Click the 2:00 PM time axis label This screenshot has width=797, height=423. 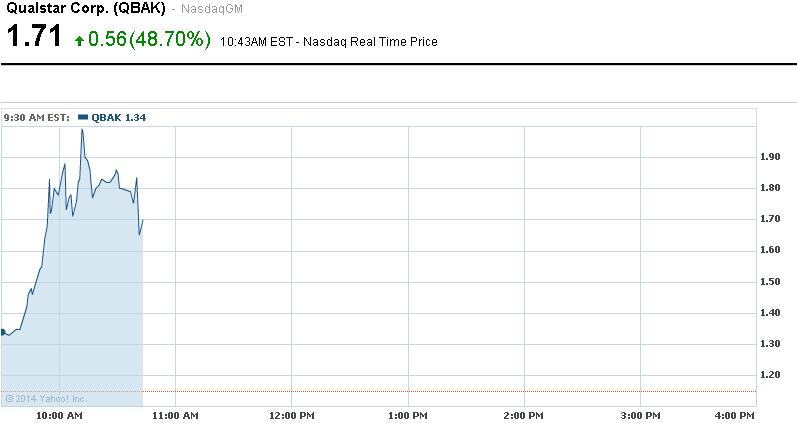click(524, 414)
